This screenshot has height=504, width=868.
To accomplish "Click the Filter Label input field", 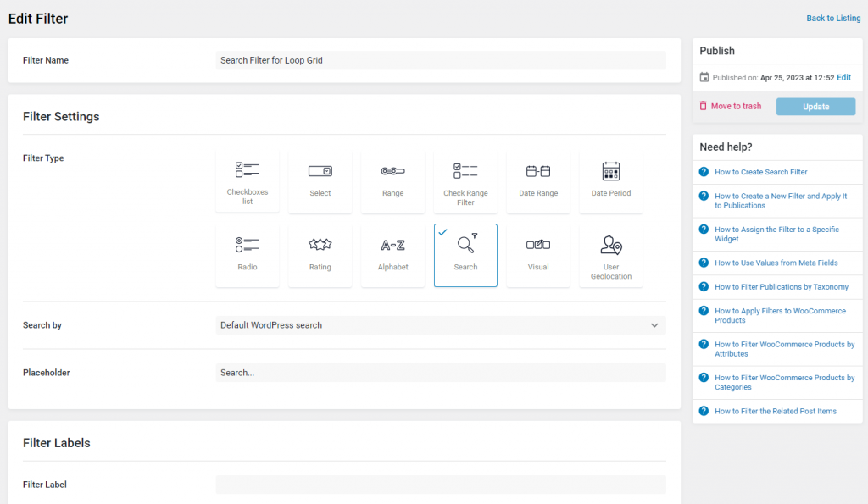I will [441, 485].
